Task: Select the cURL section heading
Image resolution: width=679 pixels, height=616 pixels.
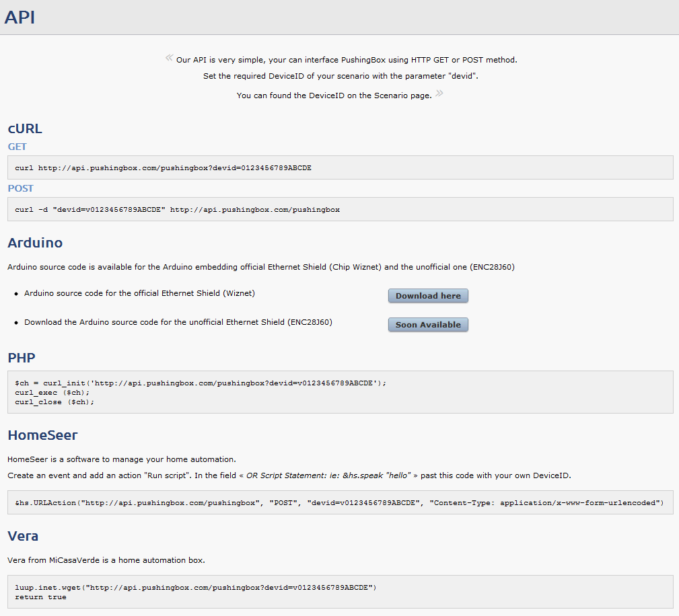Action: pos(25,128)
